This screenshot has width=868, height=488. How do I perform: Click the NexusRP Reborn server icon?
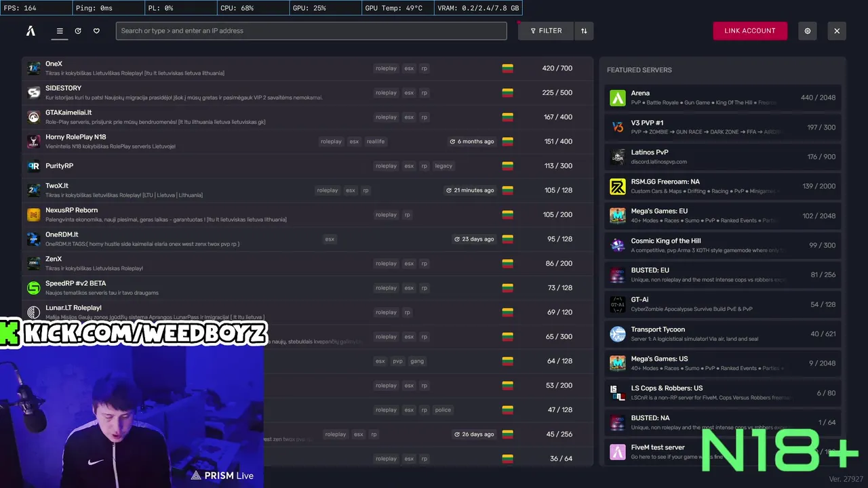pos(33,214)
